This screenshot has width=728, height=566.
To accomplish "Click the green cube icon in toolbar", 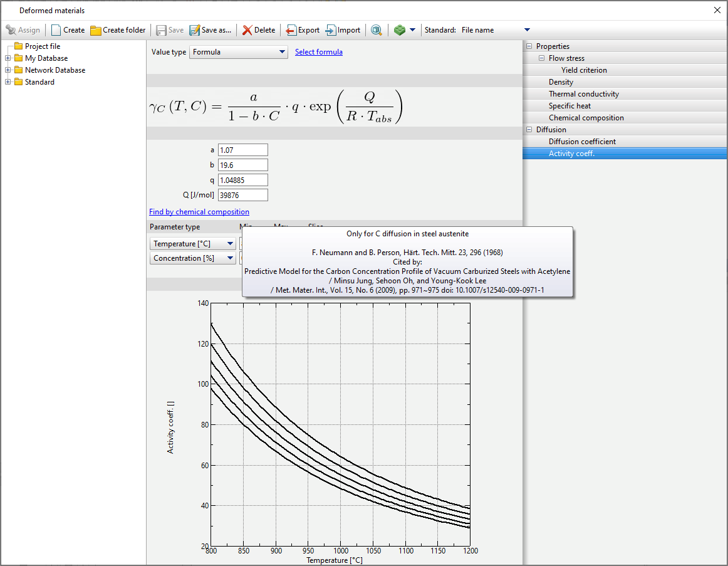I will coord(399,30).
